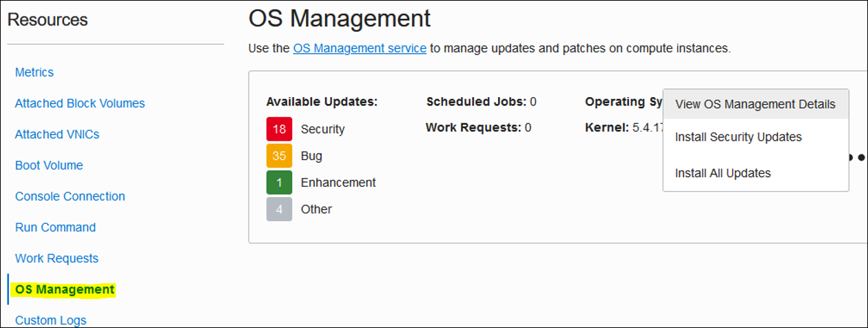Select View OS Management Details

(x=755, y=104)
